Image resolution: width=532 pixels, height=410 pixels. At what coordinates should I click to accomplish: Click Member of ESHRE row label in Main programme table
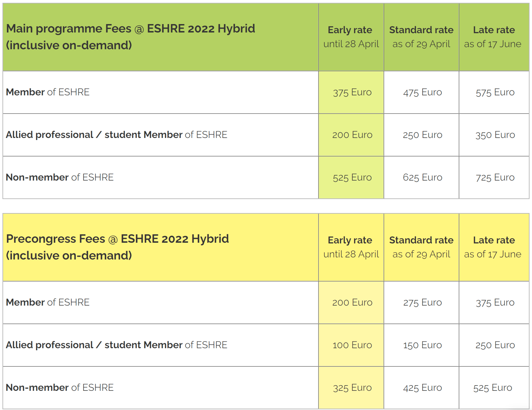[48, 92]
